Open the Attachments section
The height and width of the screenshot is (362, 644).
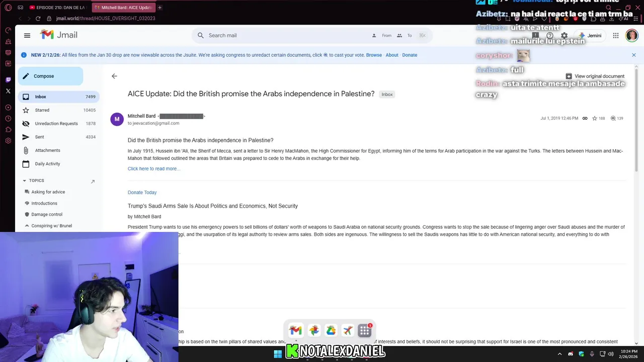click(x=58, y=150)
